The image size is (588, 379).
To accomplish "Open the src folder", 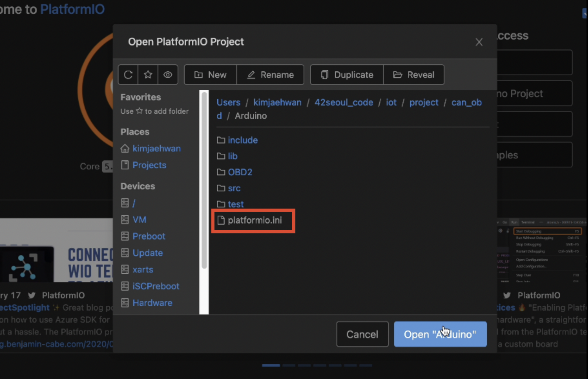I will pos(234,188).
